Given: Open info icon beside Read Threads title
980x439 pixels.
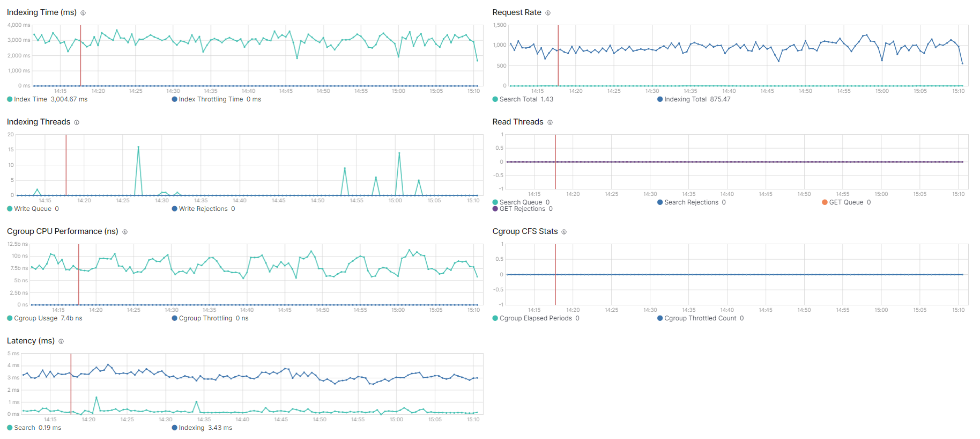Looking at the screenshot, I should tap(550, 122).
